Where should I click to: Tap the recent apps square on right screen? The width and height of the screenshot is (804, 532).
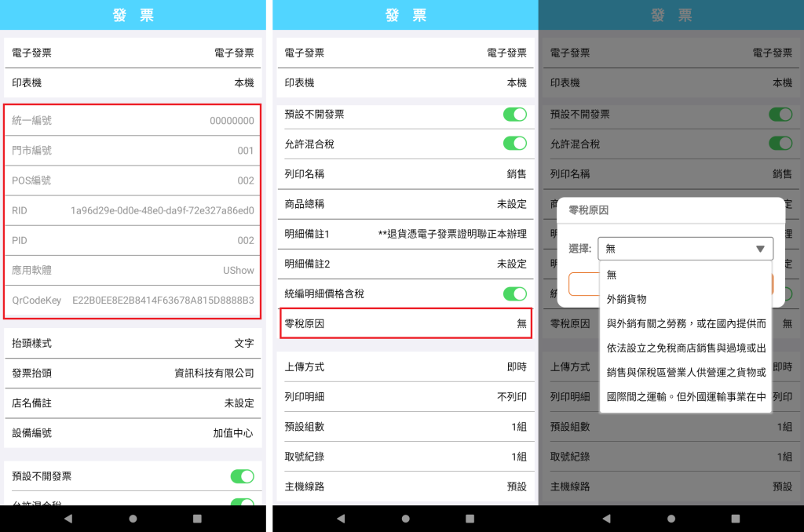(735, 519)
